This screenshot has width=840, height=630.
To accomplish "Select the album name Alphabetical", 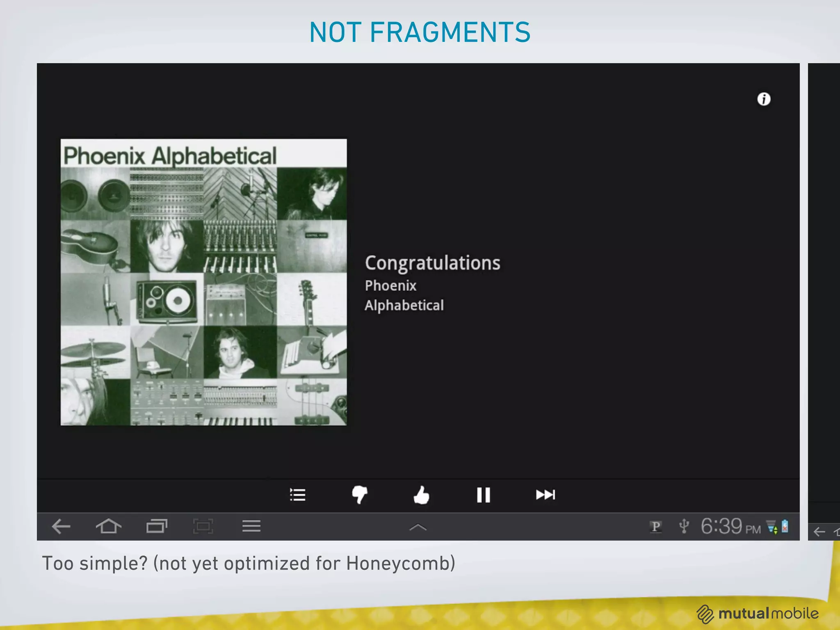I will [x=404, y=306].
